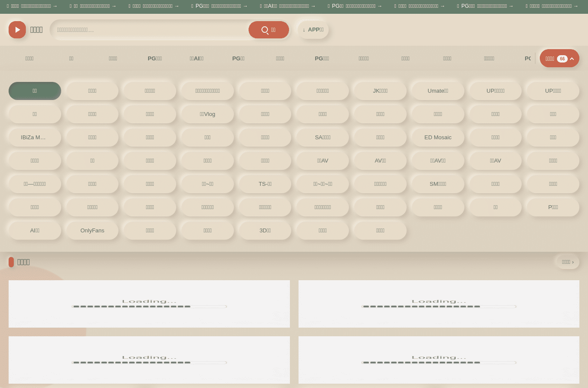
Task: Open the top-left loading video thumbnail
Action: pyautogui.click(x=149, y=304)
